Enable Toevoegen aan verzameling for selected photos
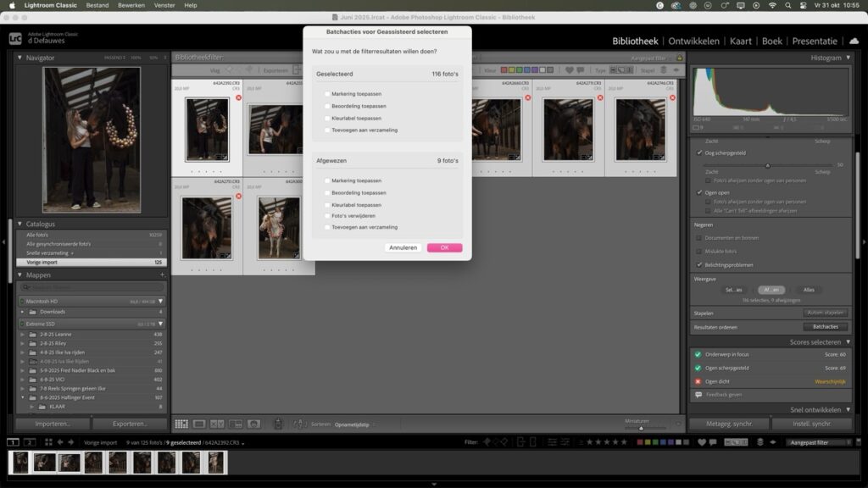 click(x=327, y=130)
